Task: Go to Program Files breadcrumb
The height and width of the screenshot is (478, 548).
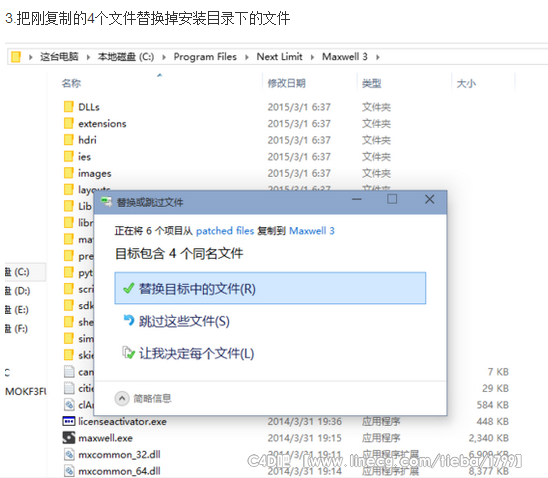Action: [205, 57]
